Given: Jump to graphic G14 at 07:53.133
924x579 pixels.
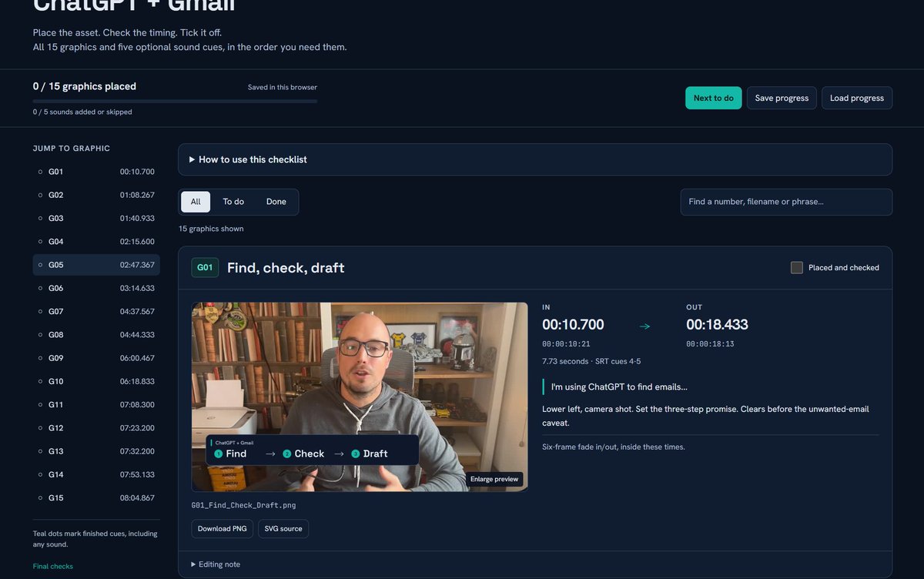Looking at the screenshot, I should click(96, 474).
